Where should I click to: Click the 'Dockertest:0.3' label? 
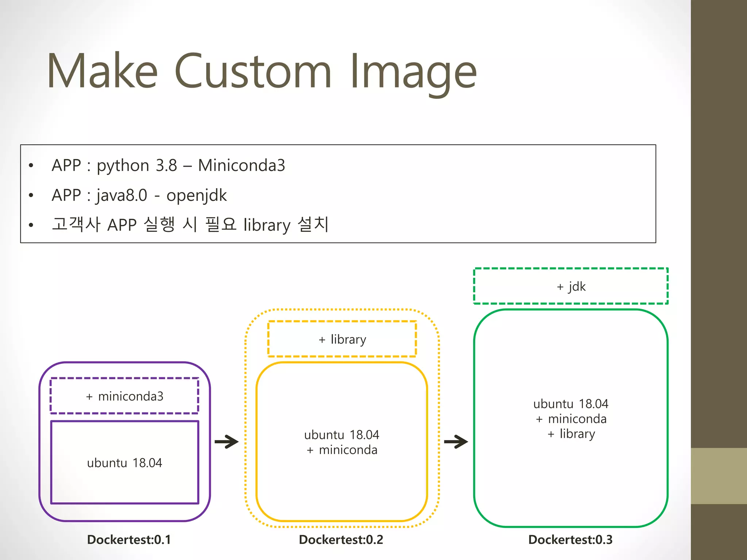(x=570, y=540)
